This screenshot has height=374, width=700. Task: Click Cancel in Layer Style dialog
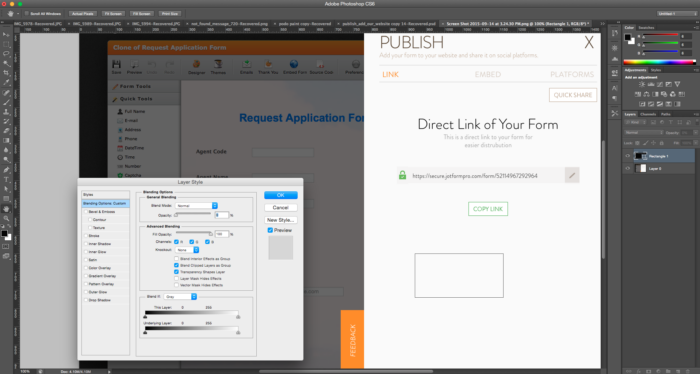click(280, 208)
